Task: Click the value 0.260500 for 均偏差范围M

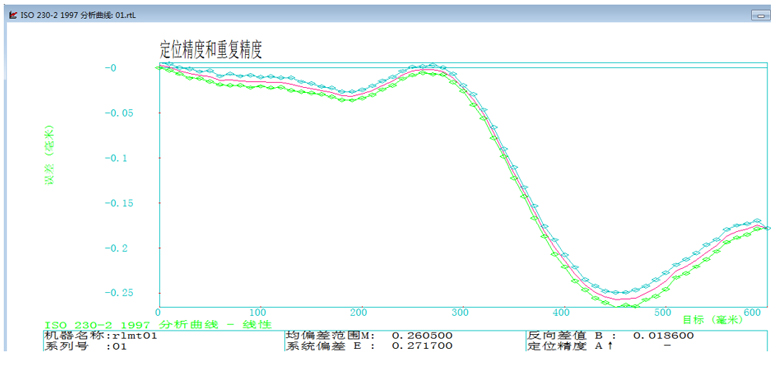Action: pos(422,336)
